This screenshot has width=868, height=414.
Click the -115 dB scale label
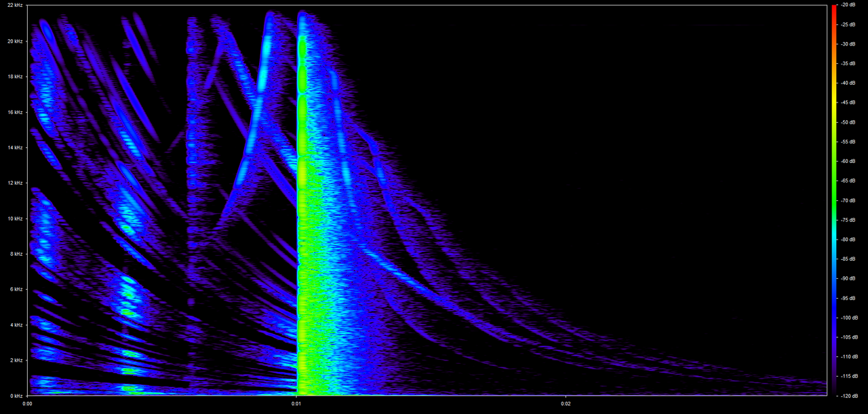point(848,376)
